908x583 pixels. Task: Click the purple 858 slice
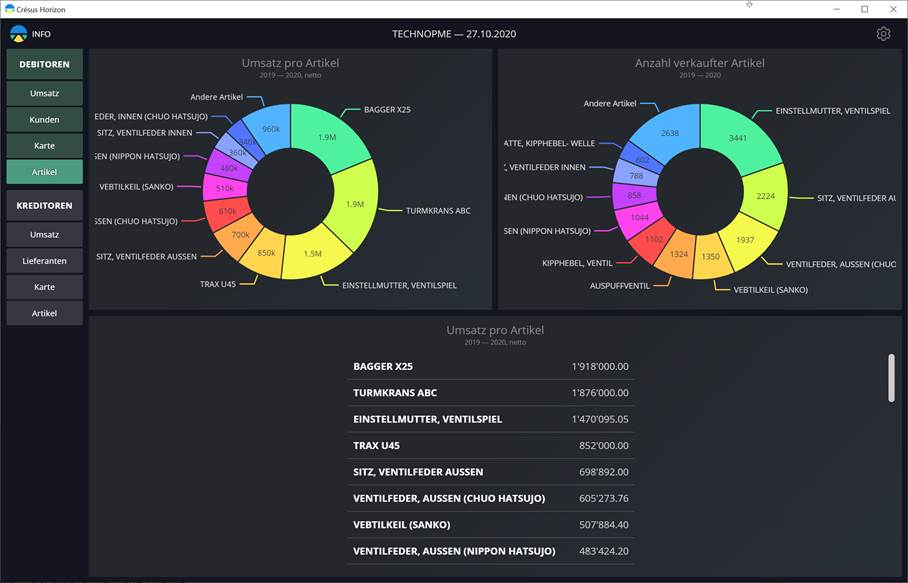tap(634, 196)
